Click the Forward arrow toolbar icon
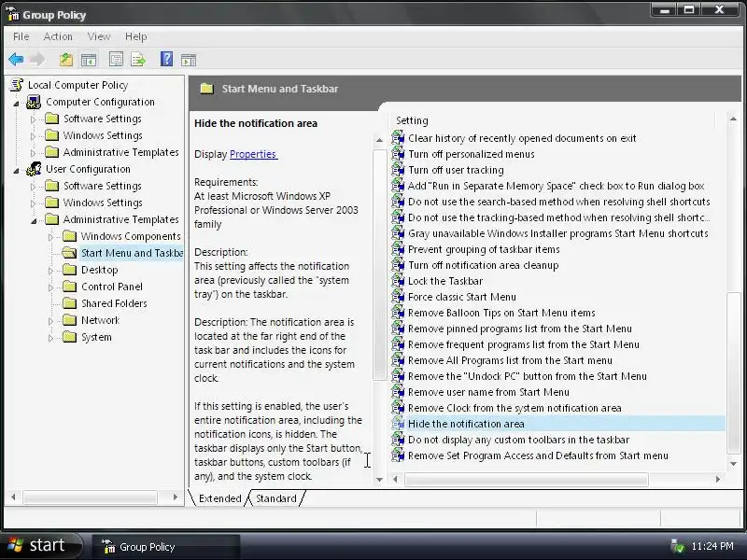 37,60
